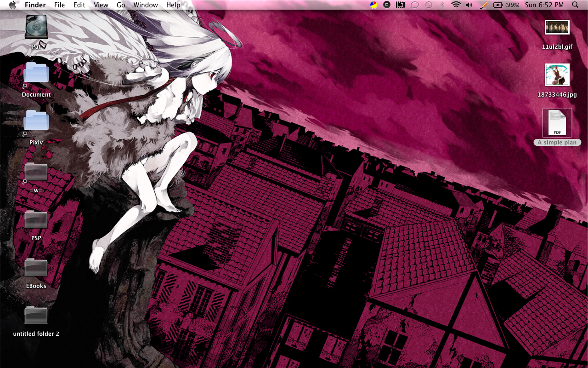Screen dimensions: 588x368
Task: Click the speech bubble menu bar icon
Action: coord(414,5)
